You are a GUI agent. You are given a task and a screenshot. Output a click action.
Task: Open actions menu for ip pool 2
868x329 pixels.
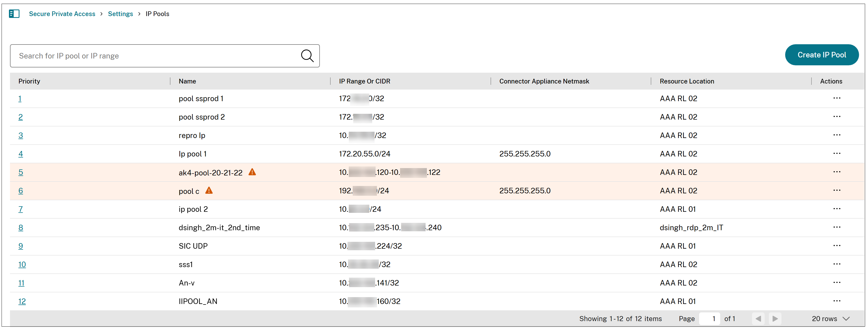tap(837, 209)
